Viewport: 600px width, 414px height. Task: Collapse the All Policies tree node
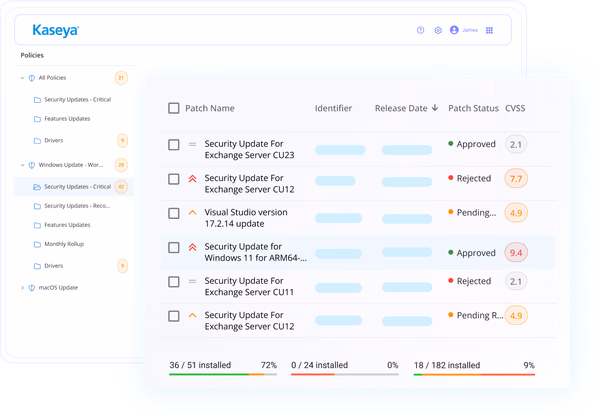(x=22, y=78)
